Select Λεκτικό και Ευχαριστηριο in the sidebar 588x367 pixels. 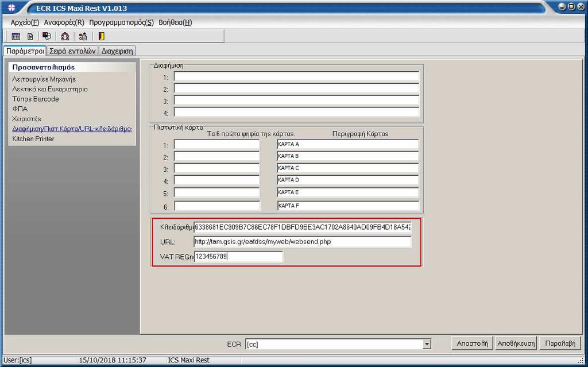point(50,89)
